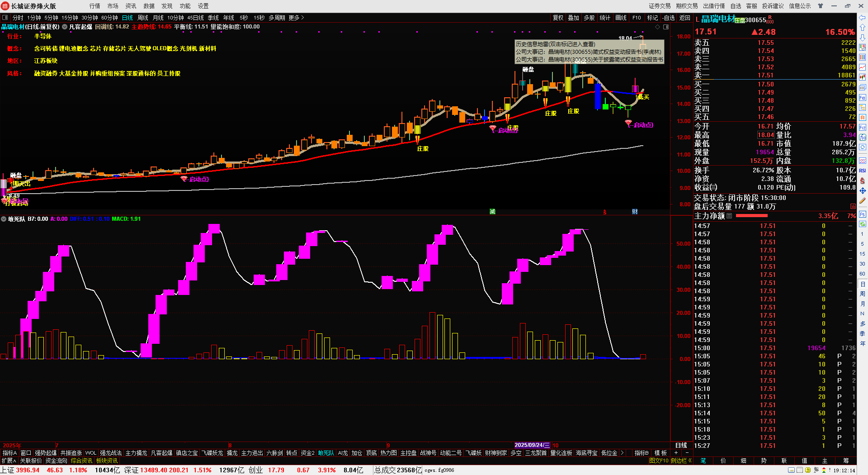Viewport: 868px width, 475px height.
Task: Click the minus button to remove indicator pane
Action: pos(687,453)
